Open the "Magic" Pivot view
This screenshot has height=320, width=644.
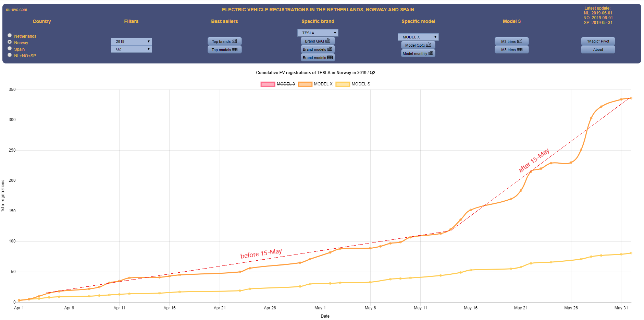598,41
